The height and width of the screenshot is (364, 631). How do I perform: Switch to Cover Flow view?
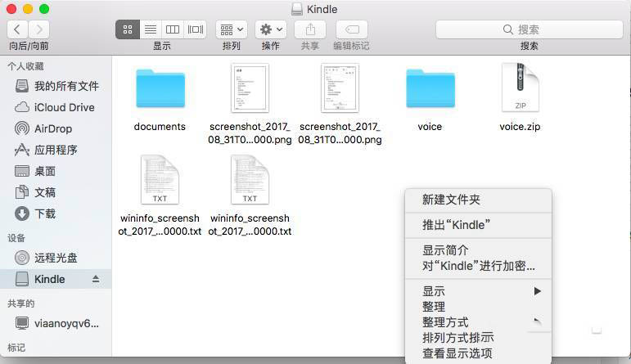click(196, 29)
